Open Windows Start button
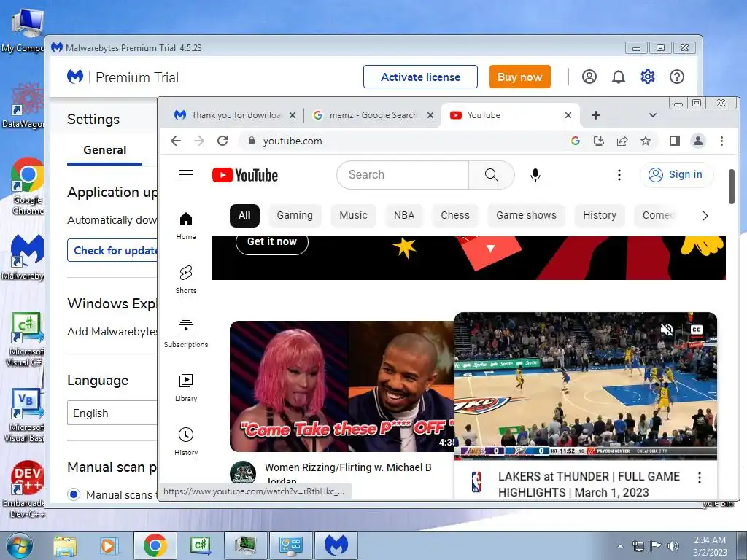The image size is (747, 560). click(x=19, y=545)
